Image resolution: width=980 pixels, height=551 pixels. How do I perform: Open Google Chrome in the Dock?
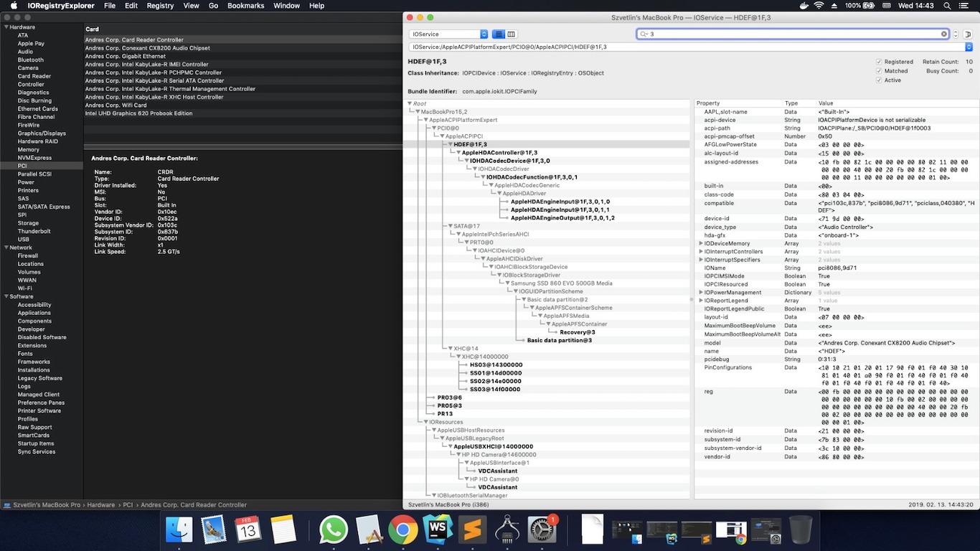click(403, 530)
